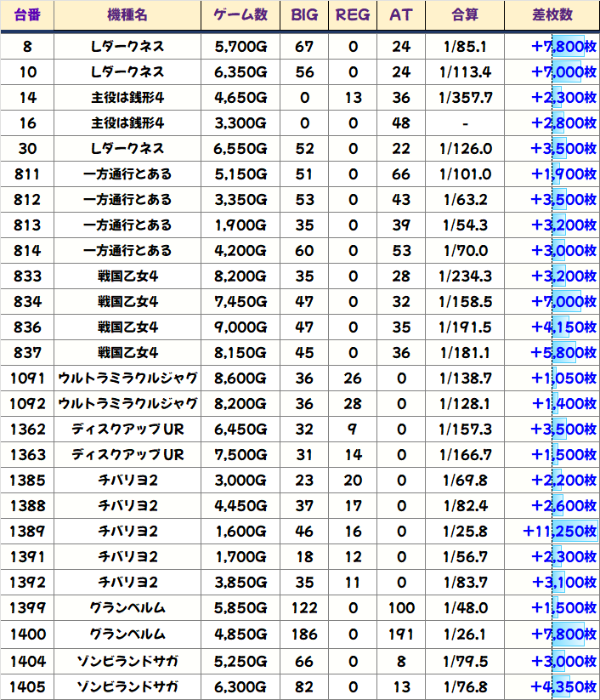Image resolution: width=600 pixels, height=700 pixels.
Task: Select the REG column header
Action: [353, 15]
